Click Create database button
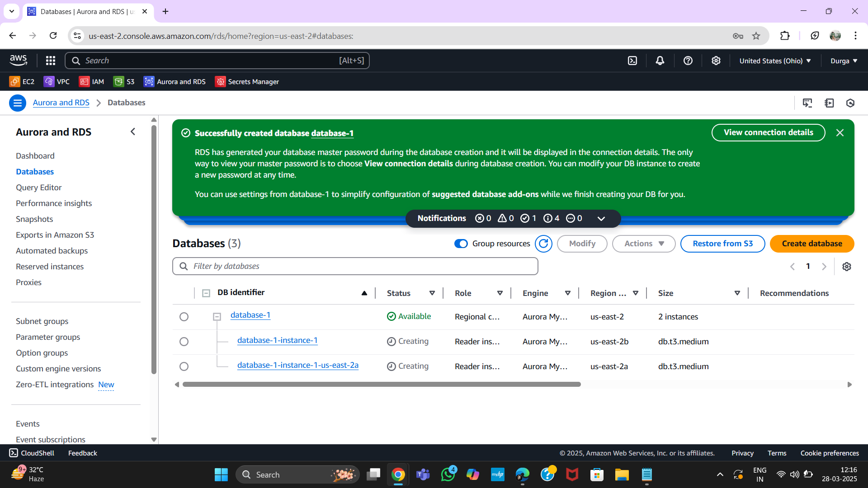 pos(812,244)
